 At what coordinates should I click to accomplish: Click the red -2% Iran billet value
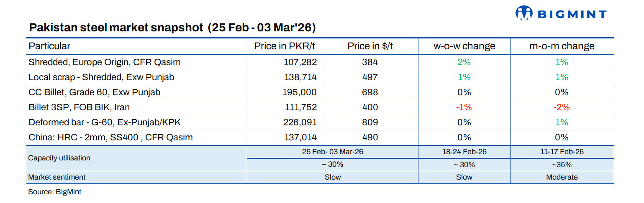[562, 107]
